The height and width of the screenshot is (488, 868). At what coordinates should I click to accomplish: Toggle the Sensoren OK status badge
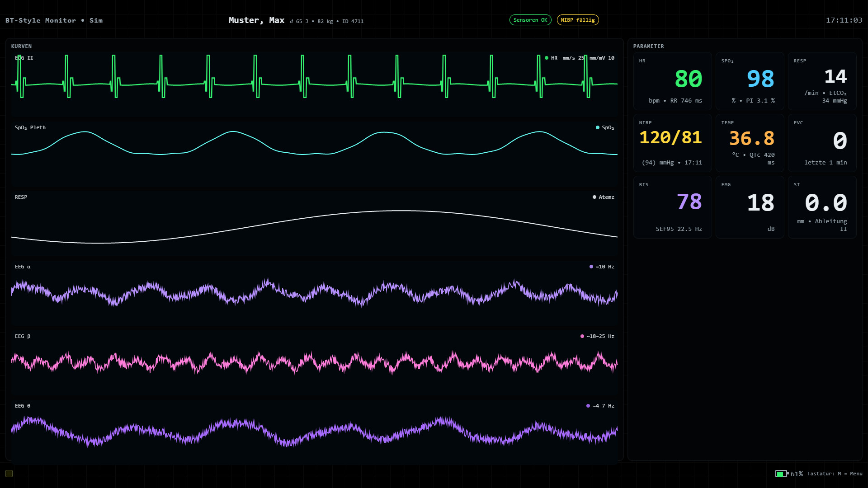click(530, 20)
